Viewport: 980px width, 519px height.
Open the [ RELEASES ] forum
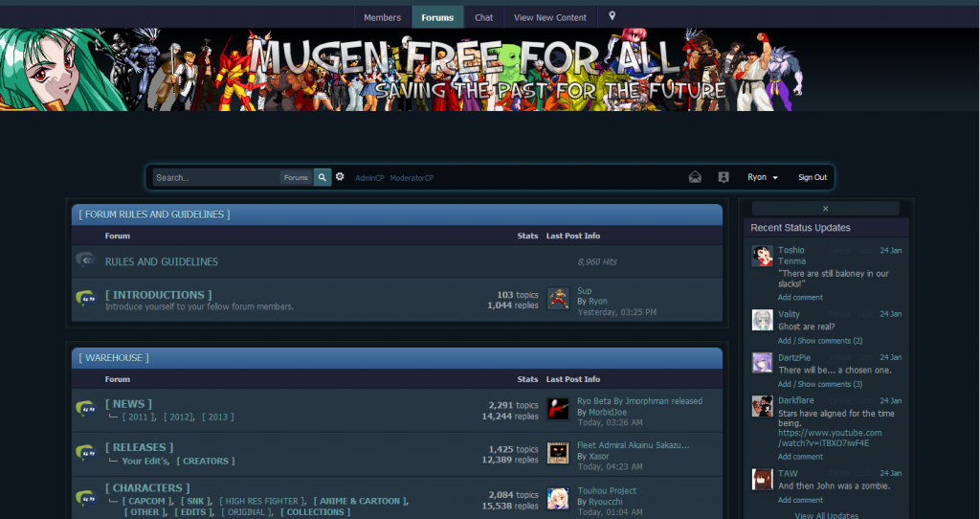(x=140, y=447)
